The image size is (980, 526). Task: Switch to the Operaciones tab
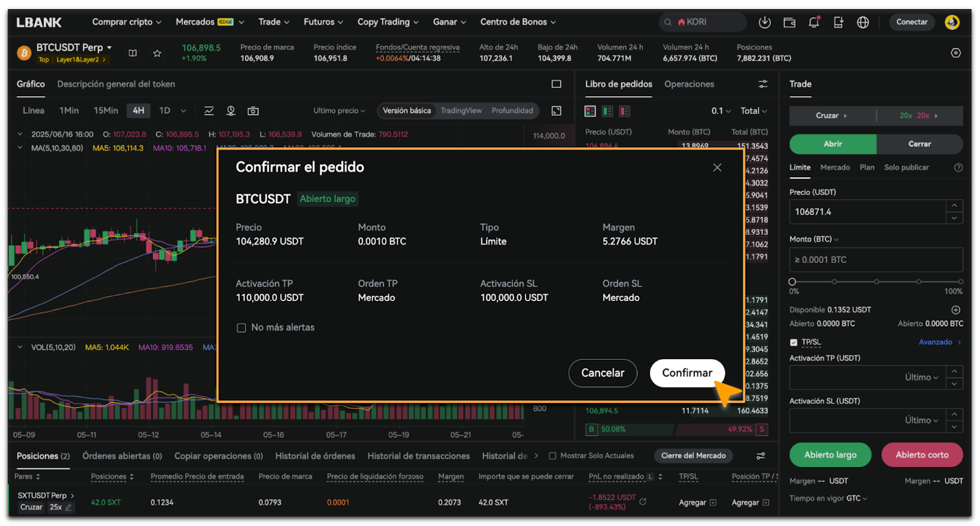[x=689, y=84]
